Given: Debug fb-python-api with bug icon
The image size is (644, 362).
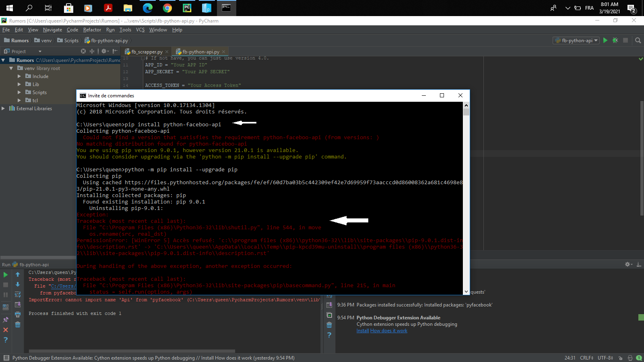Looking at the screenshot, I should [x=615, y=40].
